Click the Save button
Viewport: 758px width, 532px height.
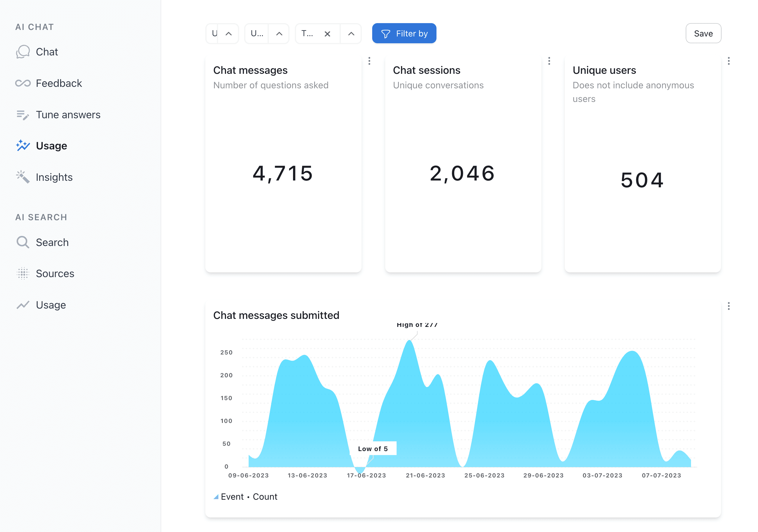tap(704, 33)
